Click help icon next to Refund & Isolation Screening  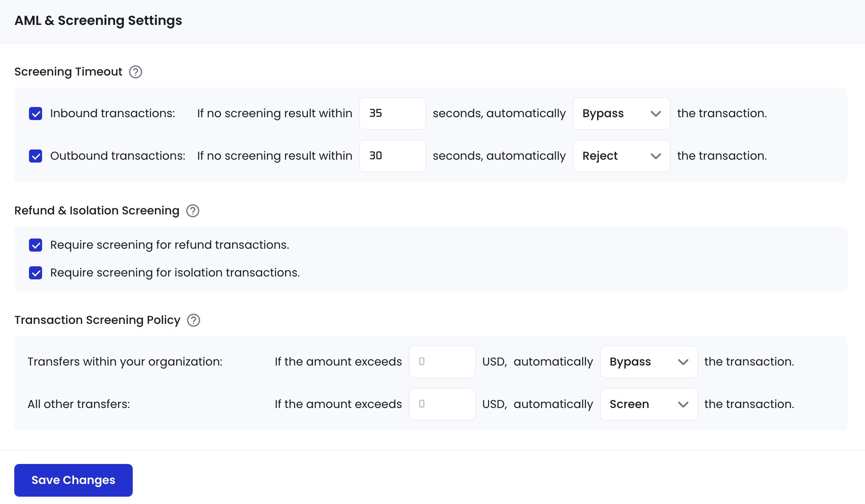coord(192,211)
